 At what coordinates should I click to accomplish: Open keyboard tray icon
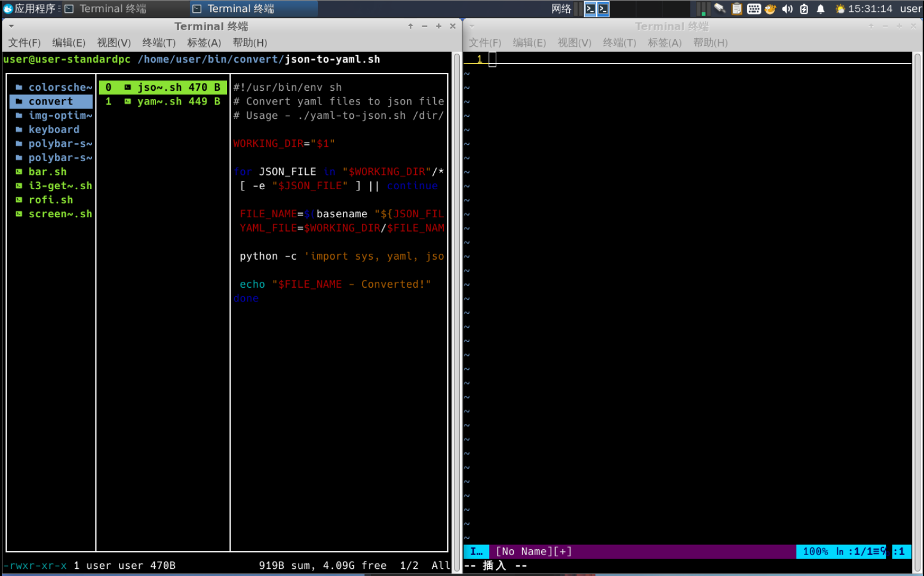(x=754, y=8)
